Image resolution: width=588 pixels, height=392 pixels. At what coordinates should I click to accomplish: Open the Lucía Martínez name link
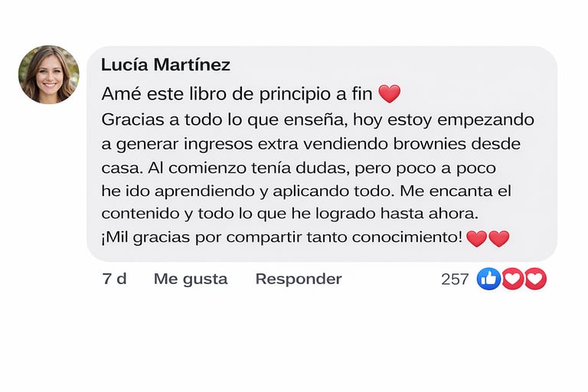pos(165,64)
